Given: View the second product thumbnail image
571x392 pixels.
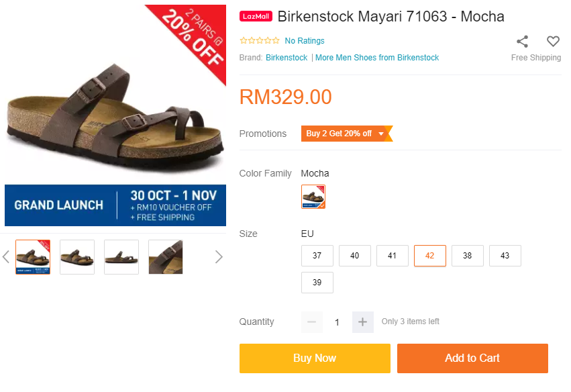Looking at the screenshot, I should pyautogui.click(x=77, y=256).
